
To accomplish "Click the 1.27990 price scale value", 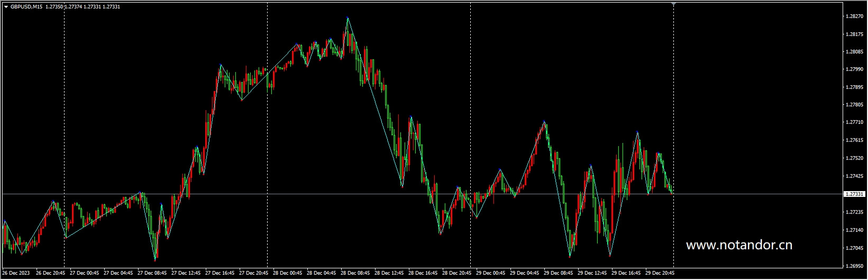I will click(855, 69).
